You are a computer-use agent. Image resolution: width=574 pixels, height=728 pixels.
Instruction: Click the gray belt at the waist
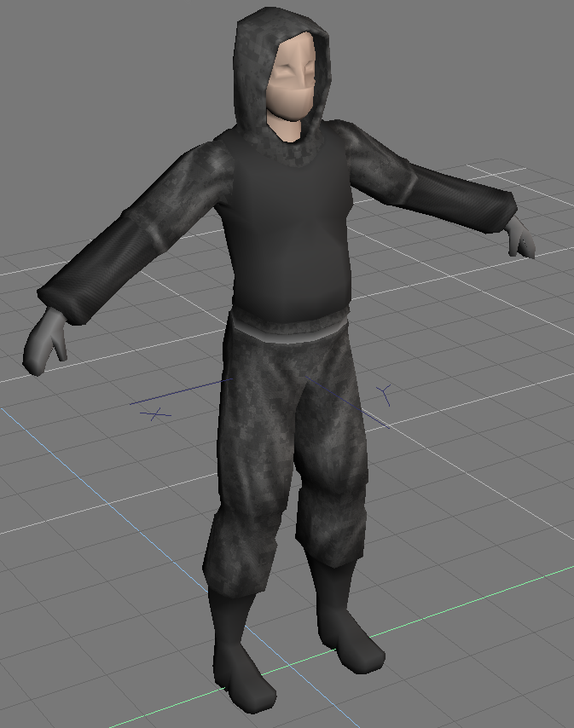(289, 331)
